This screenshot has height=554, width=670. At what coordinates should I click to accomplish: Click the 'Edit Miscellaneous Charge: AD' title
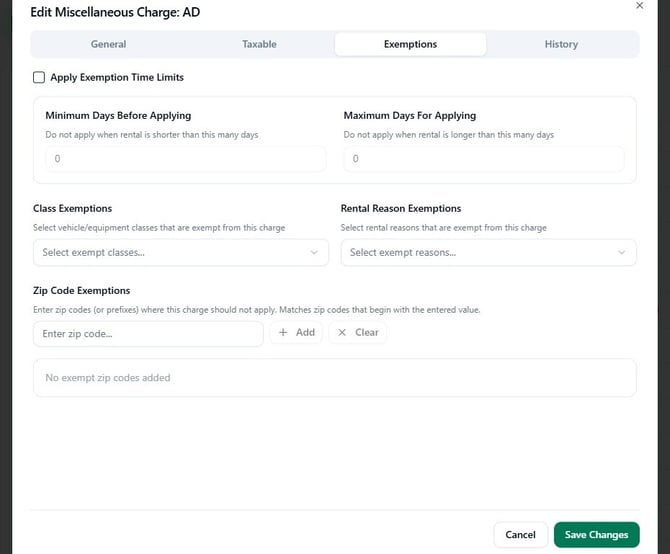click(115, 12)
